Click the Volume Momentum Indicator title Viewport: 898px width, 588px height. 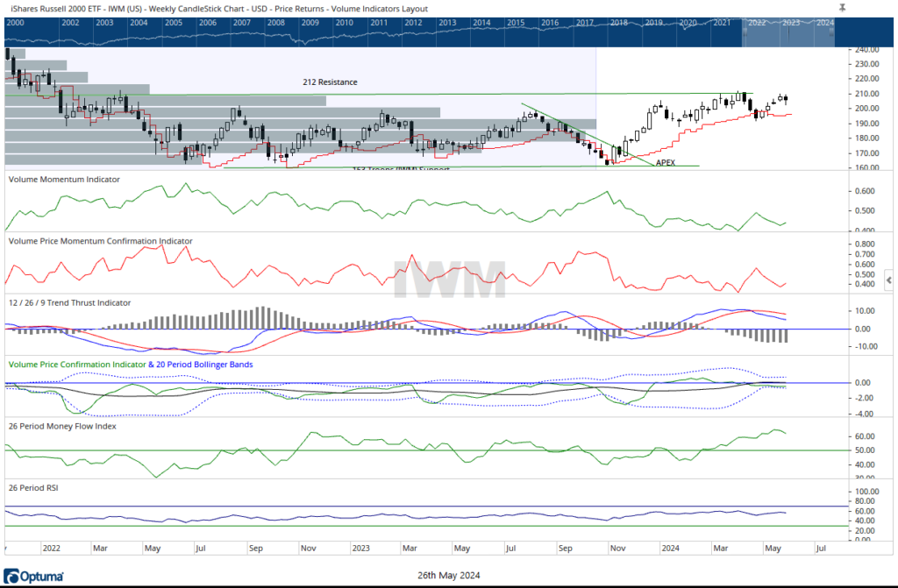click(64, 179)
